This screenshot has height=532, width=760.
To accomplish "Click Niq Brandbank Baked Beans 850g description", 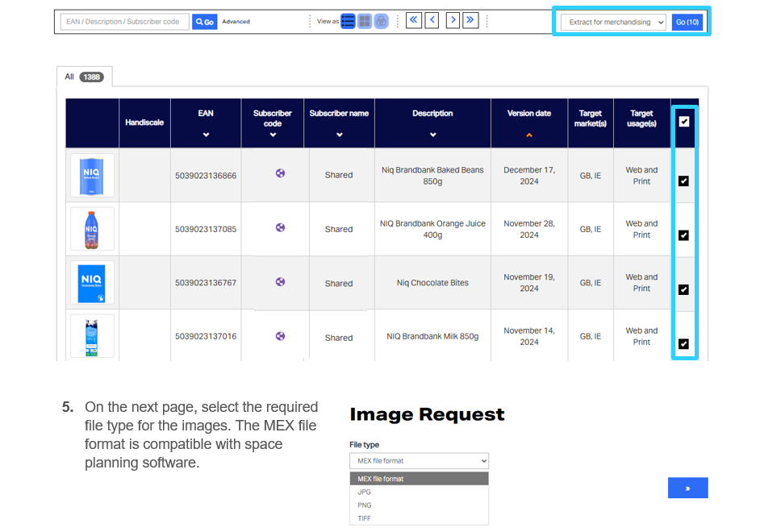I will [432, 175].
